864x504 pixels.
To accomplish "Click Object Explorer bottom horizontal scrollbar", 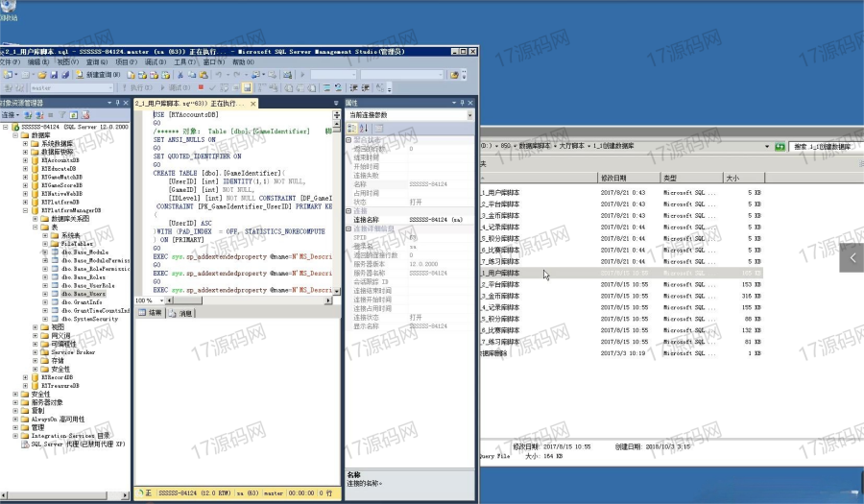I will coord(64,495).
